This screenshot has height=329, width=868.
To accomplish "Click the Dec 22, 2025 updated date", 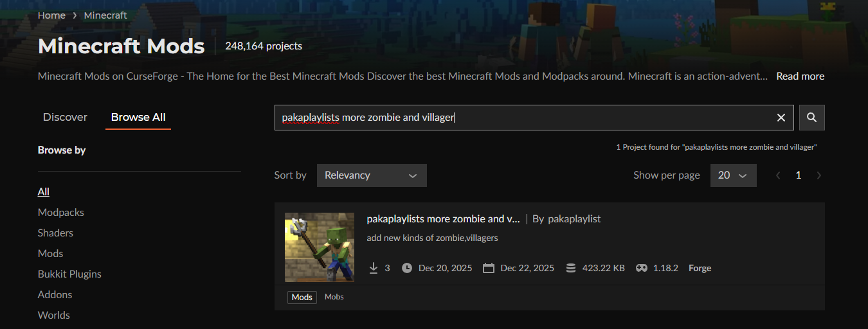I will pos(527,268).
